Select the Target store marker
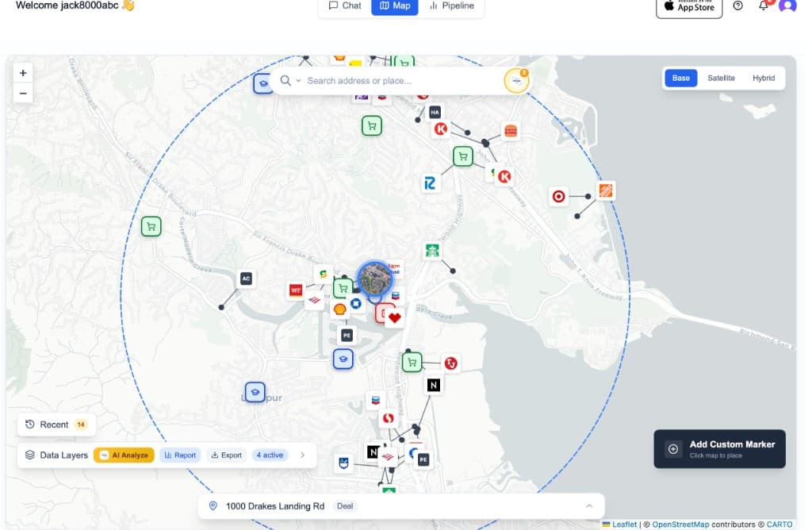This screenshot has height=530, width=812. pos(558,196)
